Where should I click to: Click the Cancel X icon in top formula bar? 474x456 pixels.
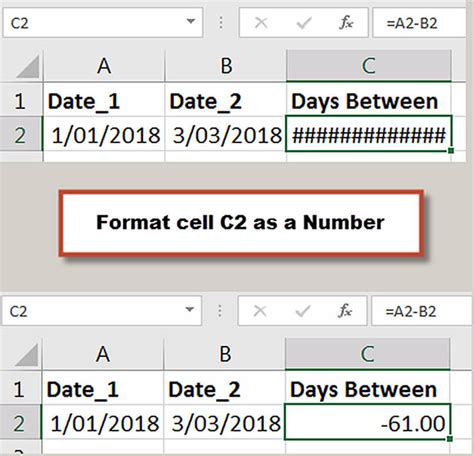tap(261, 23)
